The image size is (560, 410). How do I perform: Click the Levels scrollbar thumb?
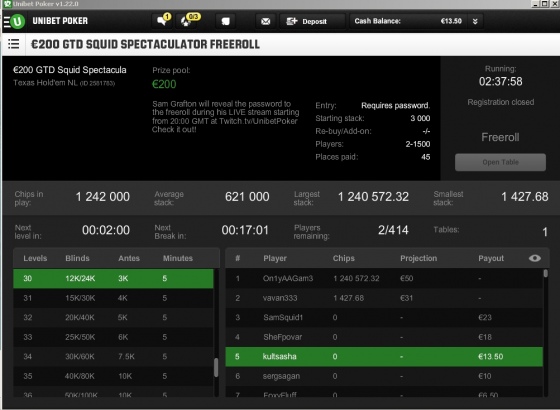tap(216, 368)
